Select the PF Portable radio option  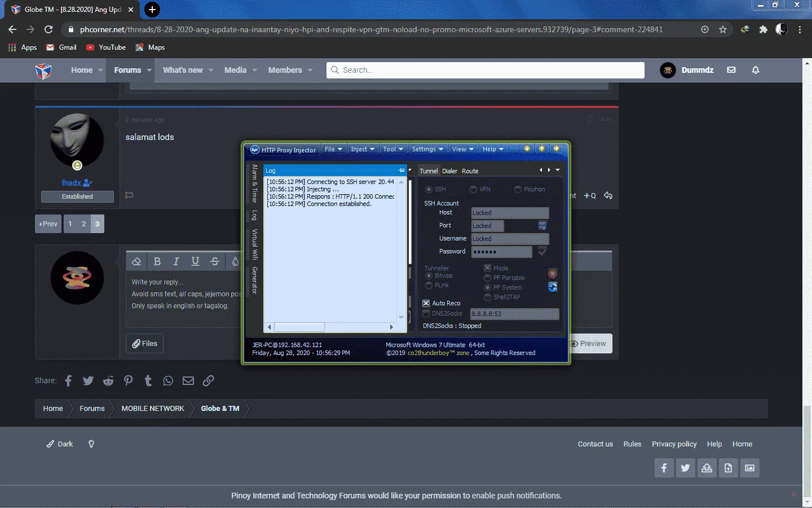[487, 278]
